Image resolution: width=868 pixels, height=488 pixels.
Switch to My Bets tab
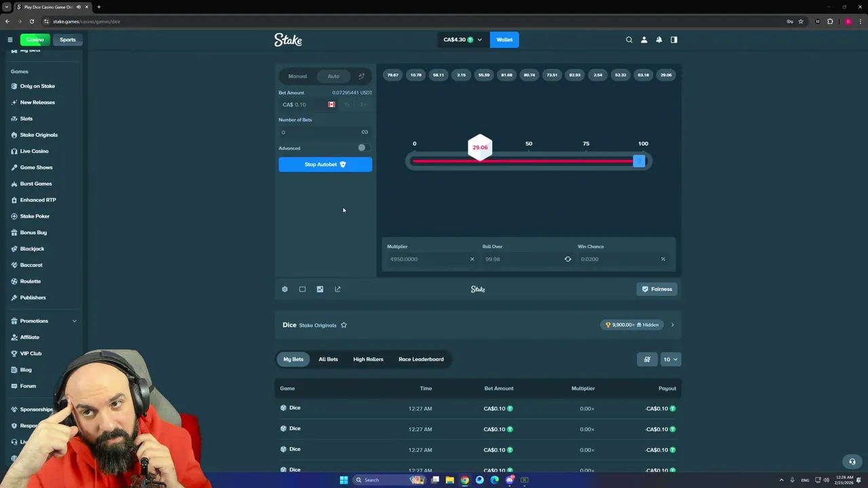pyautogui.click(x=294, y=359)
